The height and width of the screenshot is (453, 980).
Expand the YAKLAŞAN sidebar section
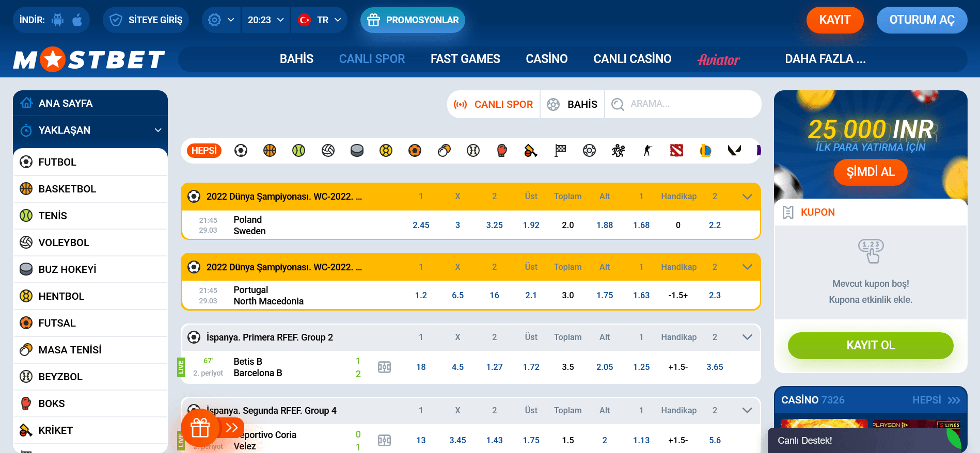(90, 130)
